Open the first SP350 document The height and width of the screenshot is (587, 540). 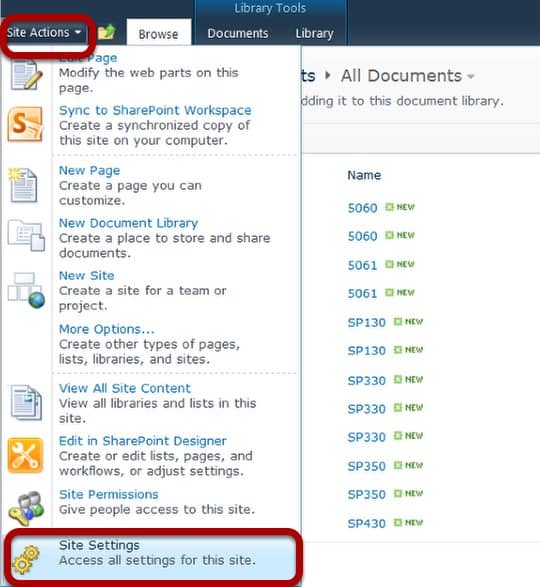pyautogui.click(x=366, y=466)
